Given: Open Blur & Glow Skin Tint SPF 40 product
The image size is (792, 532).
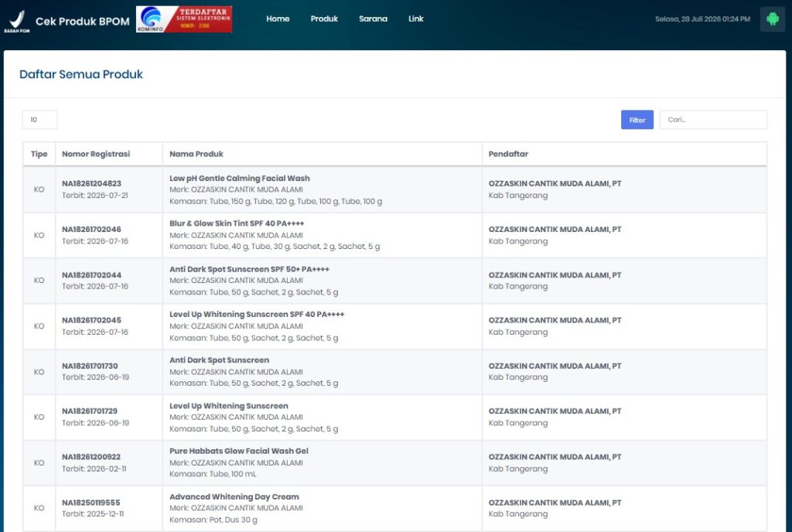Looking at the screenshot, I should point(237,223).
